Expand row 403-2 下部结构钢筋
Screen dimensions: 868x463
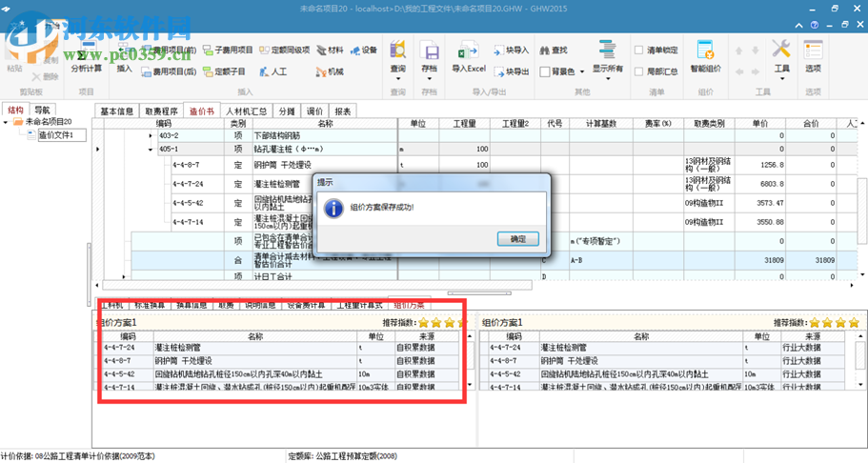pos(150,135)
